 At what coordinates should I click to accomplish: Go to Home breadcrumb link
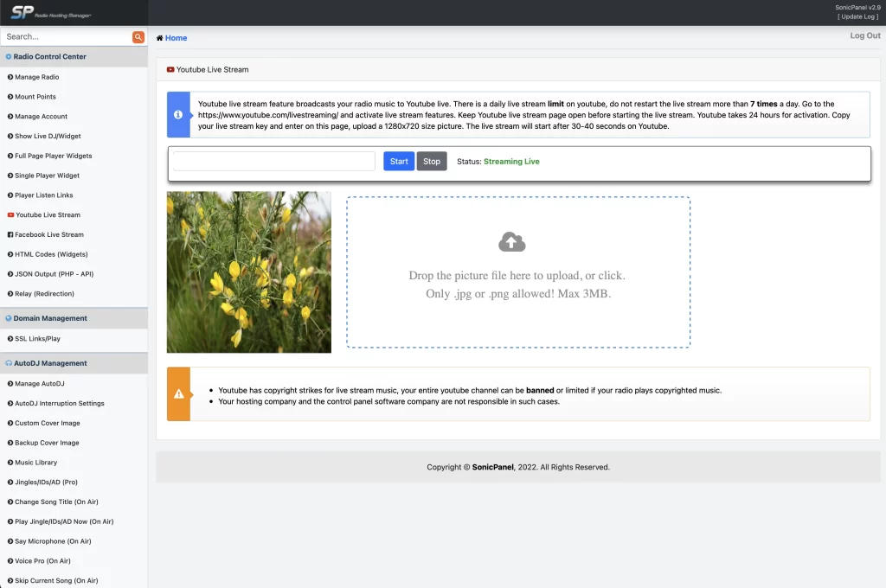click(176, 38)
